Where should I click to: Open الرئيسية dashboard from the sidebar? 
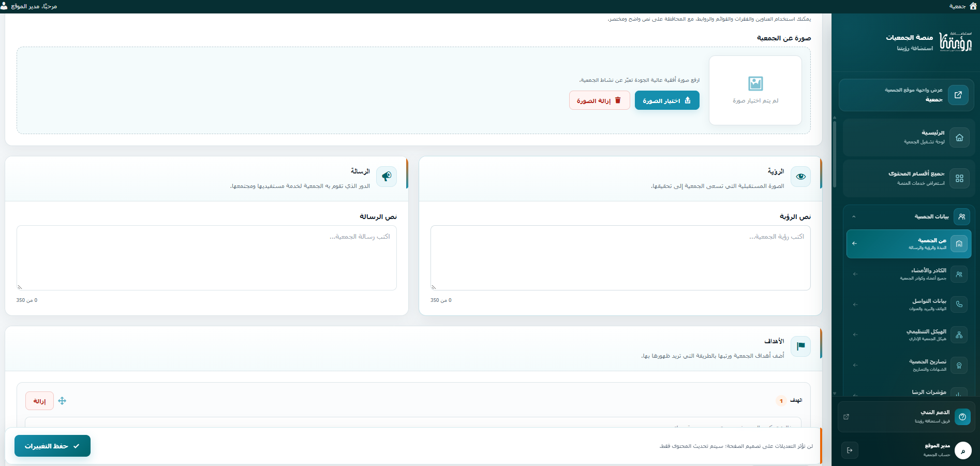[x=909, y=138]
